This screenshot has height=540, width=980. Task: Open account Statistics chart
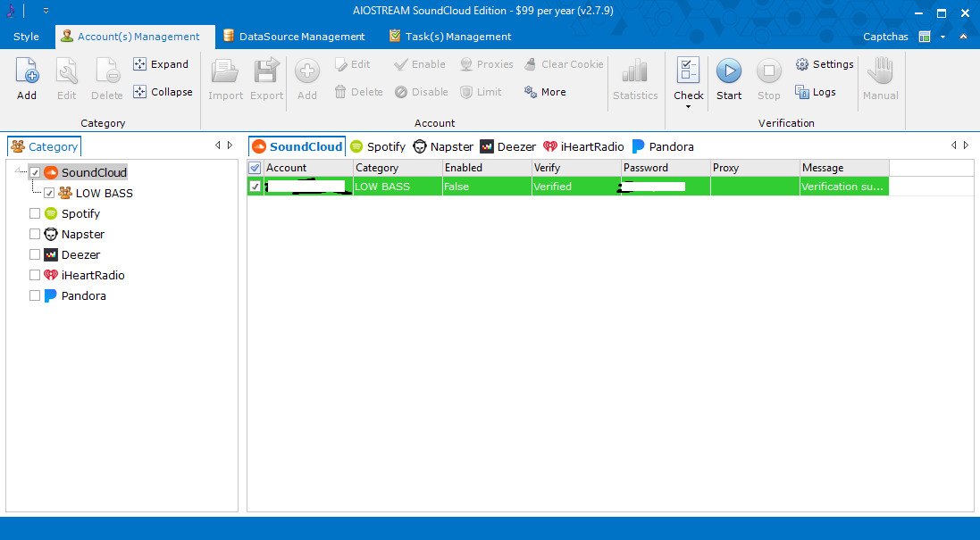[x=635, y=71]
